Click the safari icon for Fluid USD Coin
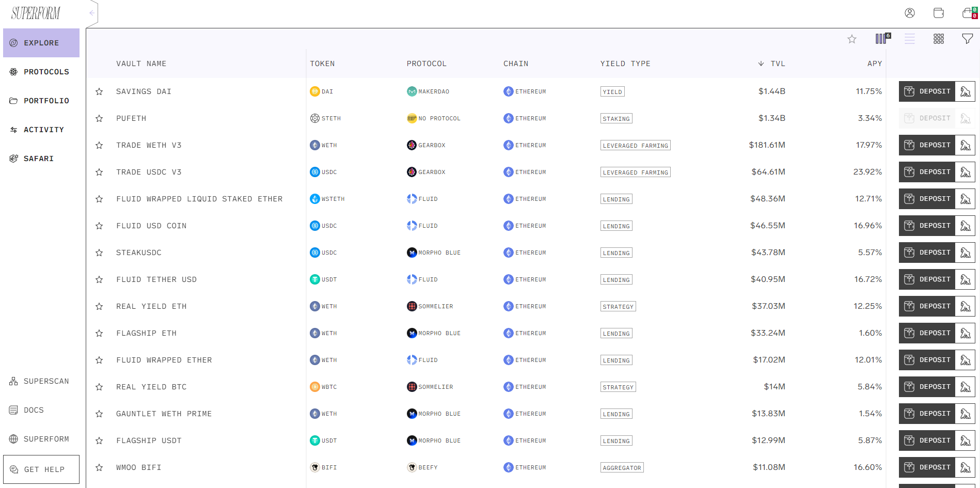Viewport: 980px width, 488px height. 965,226
